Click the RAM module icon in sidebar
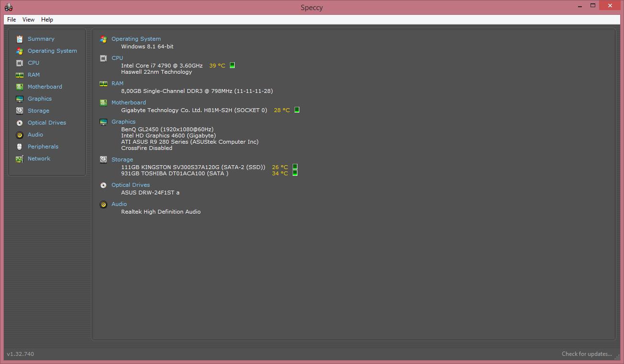The width and height of the screenshot is (624, 364). click(20, 75)
